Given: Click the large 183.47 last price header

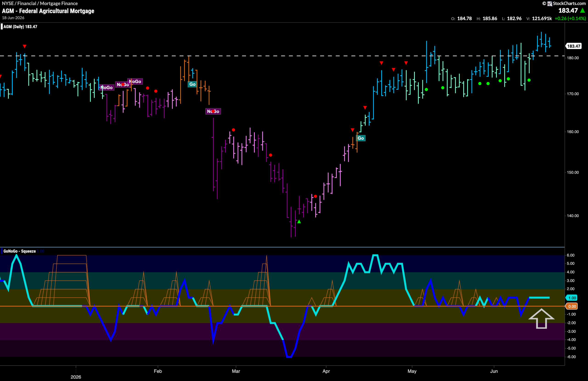Looking at the screenshot, I should (x=568, y=10).
